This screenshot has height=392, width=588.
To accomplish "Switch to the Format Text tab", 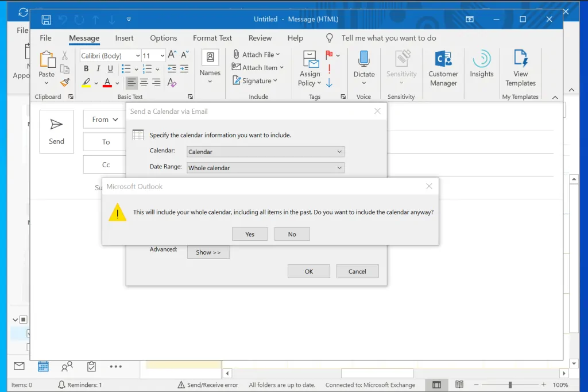I will pyautogui.click(x=212, y=38).
